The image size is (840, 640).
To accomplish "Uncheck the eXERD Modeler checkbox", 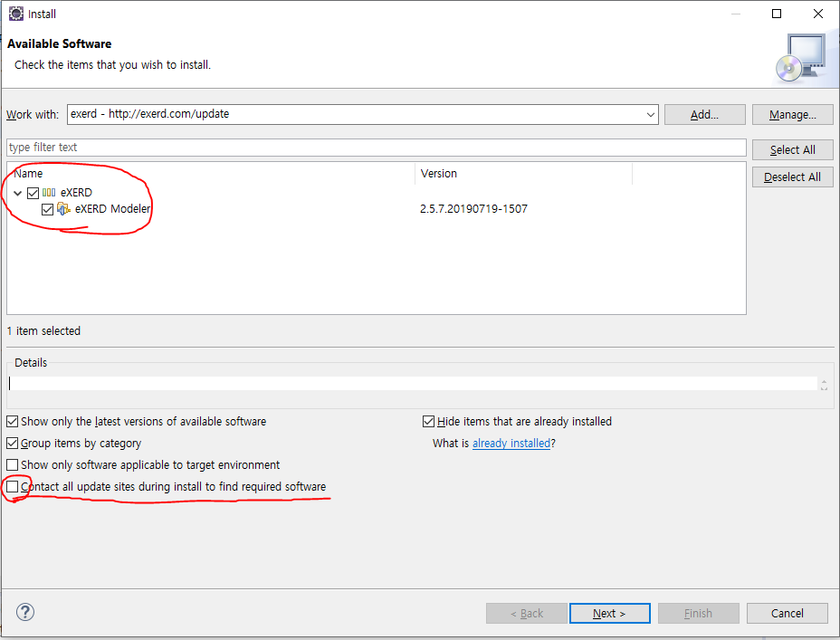I will click(48, 209).
